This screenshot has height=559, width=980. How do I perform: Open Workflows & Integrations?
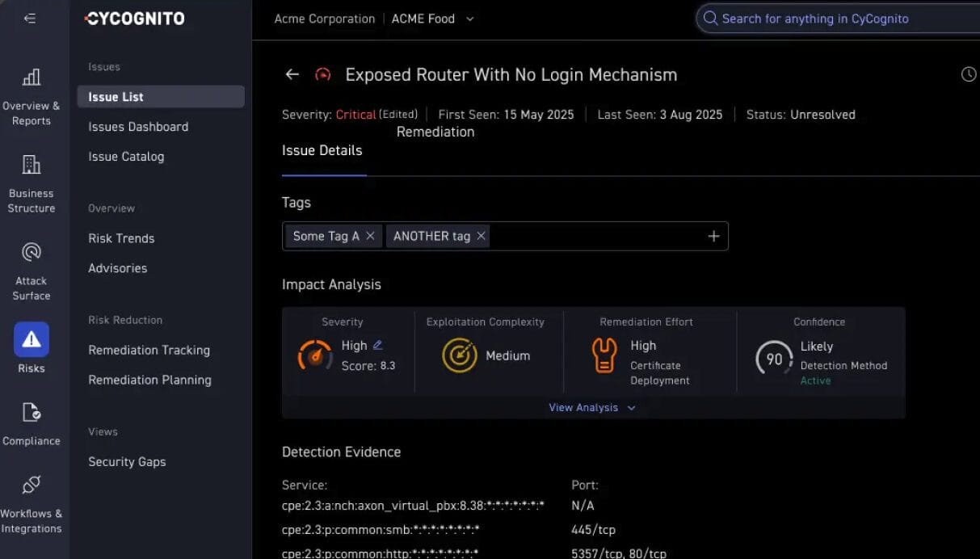(32, 504)
